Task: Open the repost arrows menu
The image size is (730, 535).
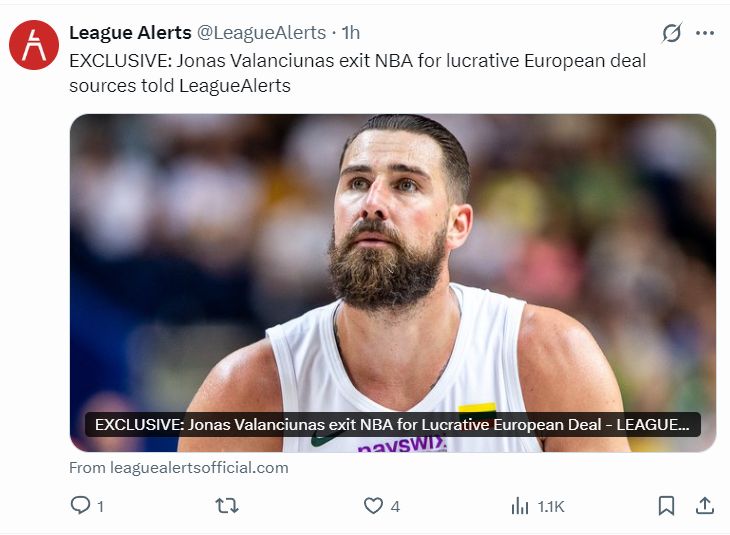Action: click(x=227, y=506)
